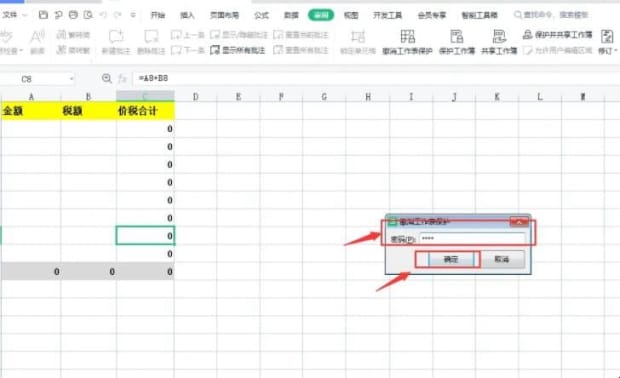Click the command search box
The height and width of the screenshot is (378, 620).
(552, 15)
